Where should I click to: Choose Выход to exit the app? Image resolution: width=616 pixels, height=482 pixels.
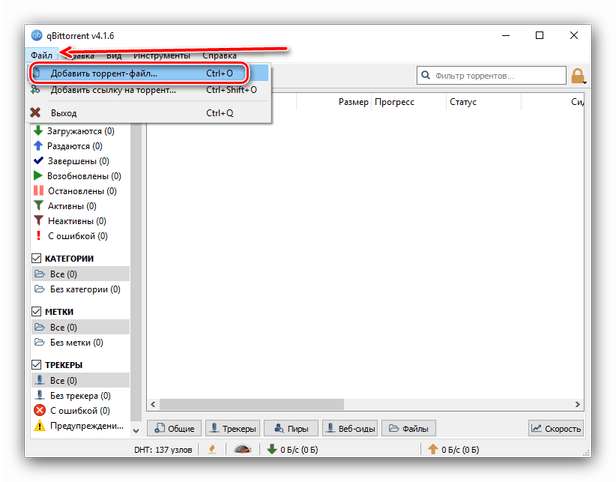[x=63, y=114]
